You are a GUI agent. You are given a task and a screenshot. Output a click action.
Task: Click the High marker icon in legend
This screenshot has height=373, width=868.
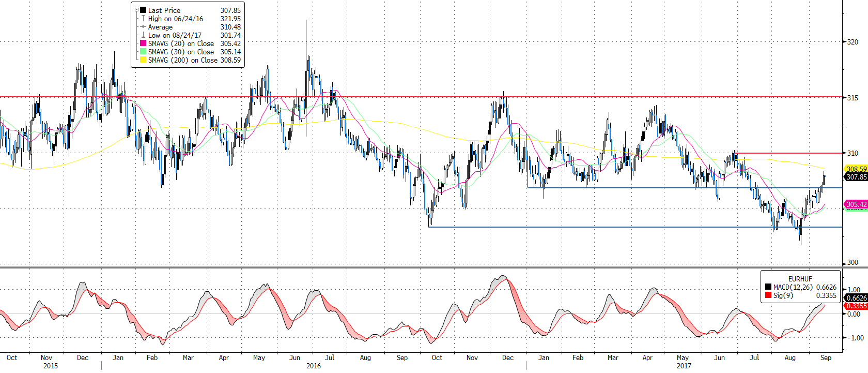pyautogui.click(x=143, y=18)
